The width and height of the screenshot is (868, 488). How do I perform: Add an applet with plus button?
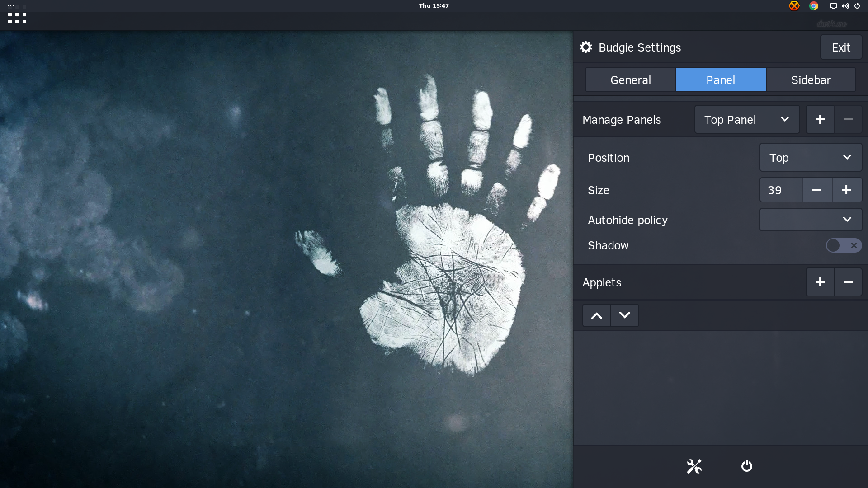coord(820,282)
